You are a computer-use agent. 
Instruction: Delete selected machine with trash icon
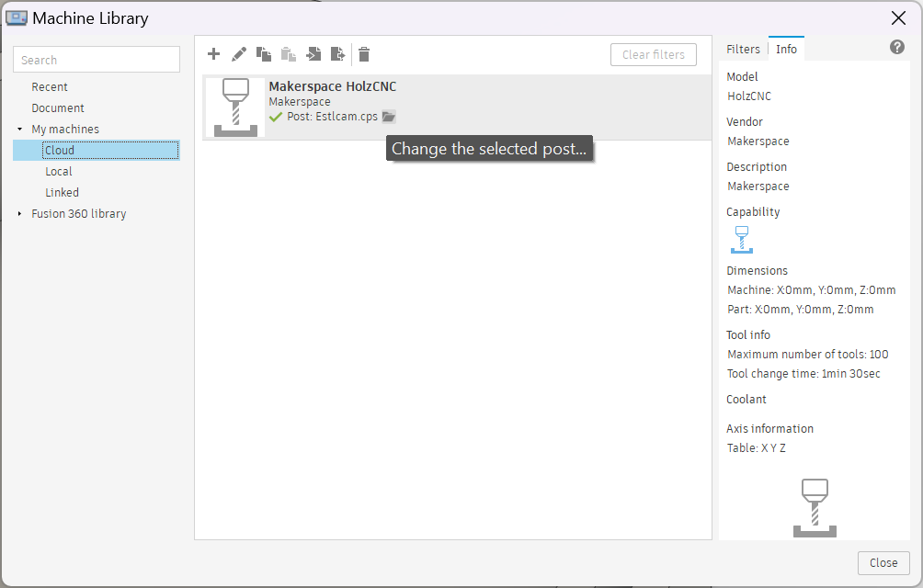click(364, 54)
